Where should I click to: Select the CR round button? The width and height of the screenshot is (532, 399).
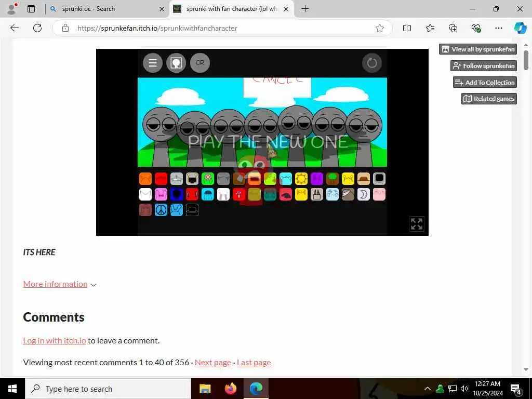point(200,63)
